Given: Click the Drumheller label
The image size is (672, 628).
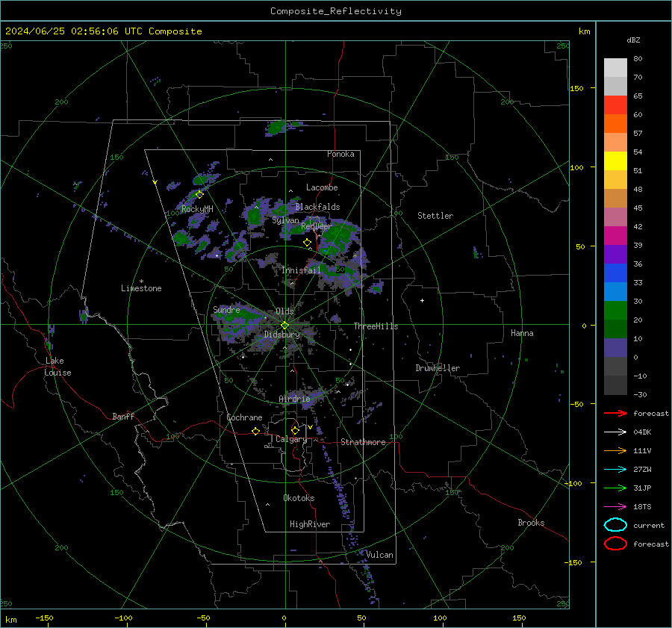Looking at the screenshot, I should coord(438,368).
